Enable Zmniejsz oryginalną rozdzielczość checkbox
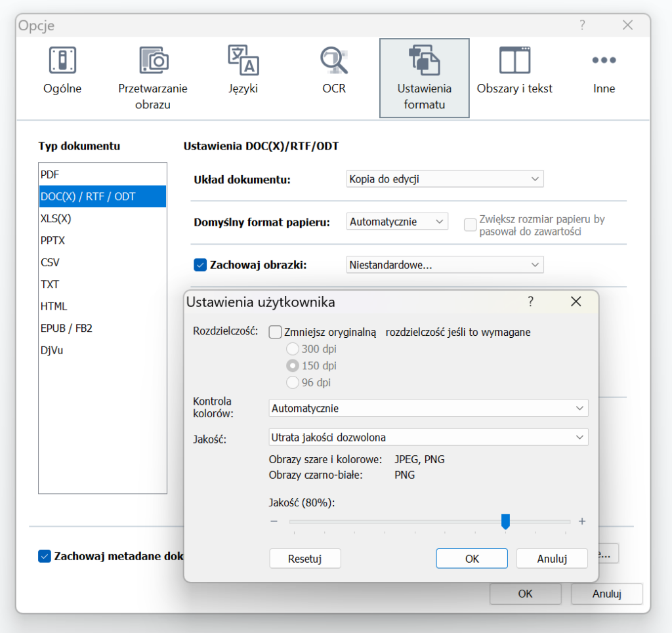 276,333
